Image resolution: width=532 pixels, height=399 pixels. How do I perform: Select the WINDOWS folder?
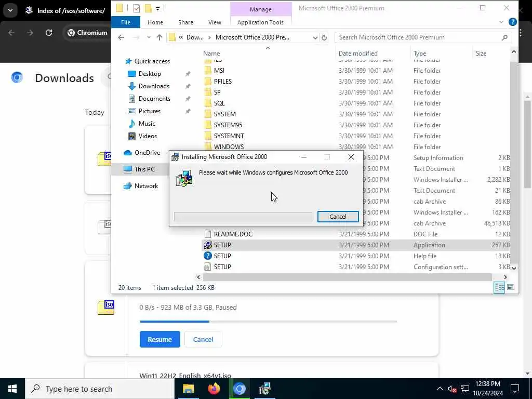(229, 147)
